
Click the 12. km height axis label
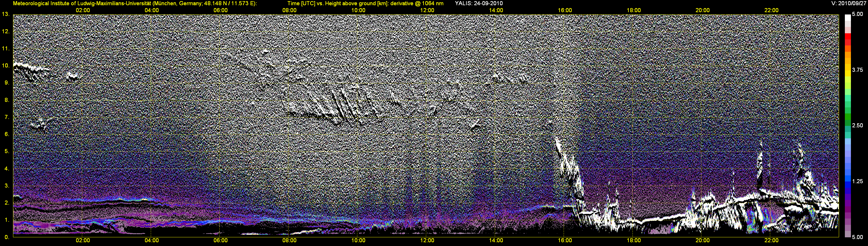tap(5, 31)
